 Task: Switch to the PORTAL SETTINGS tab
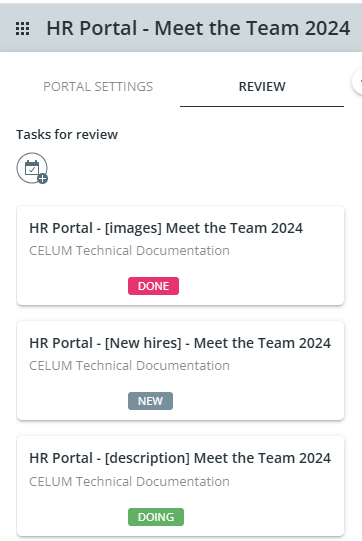click(x=98, y=87)
